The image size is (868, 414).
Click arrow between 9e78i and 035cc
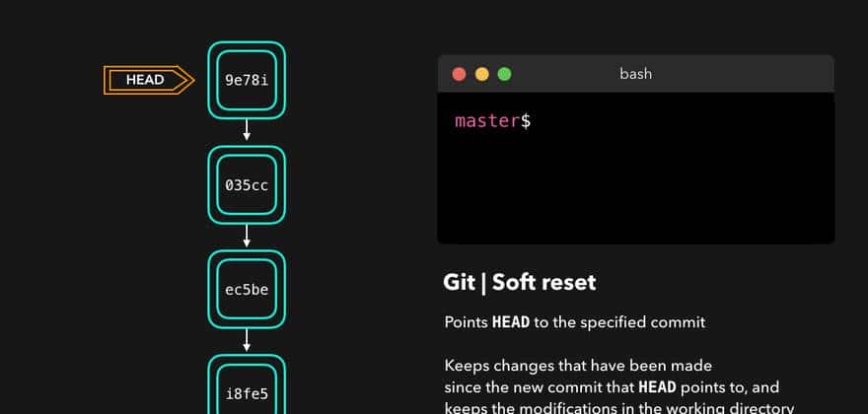[x=247, y=132]
